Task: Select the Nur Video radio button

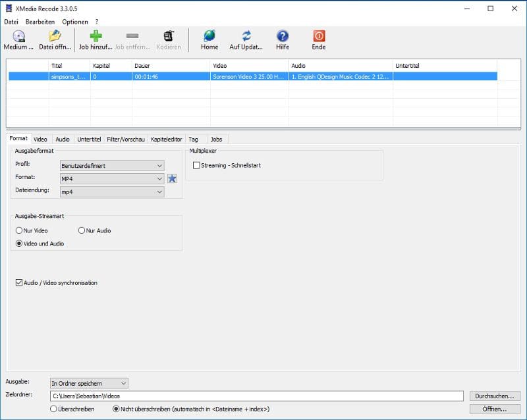Action: coord(19,230)
